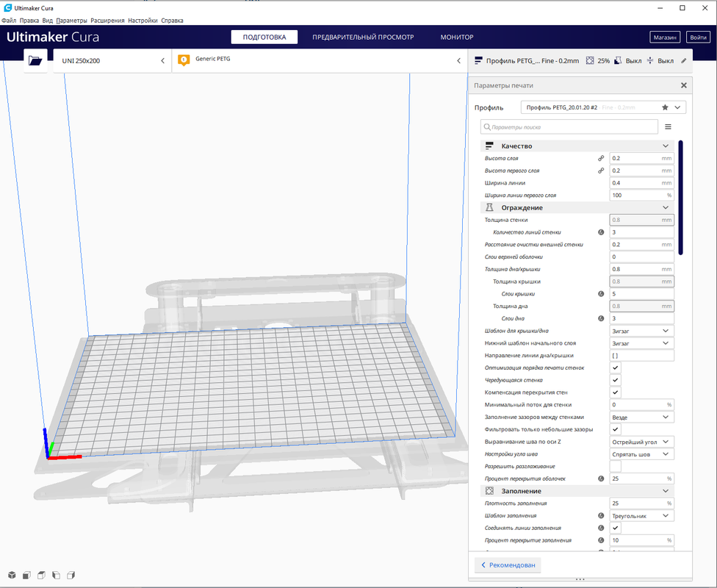Open Шаблон для крышки/дна dropdown
The width and height of the screenshot is (717, 588).
tap(641, 331)
